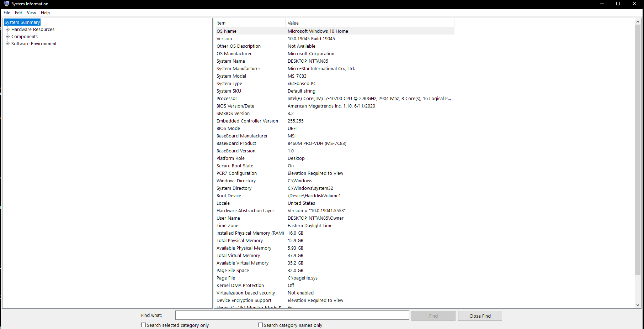Close the System Information window
The width and height of the screenshot is (644, 329).
(x=634, y=4)
